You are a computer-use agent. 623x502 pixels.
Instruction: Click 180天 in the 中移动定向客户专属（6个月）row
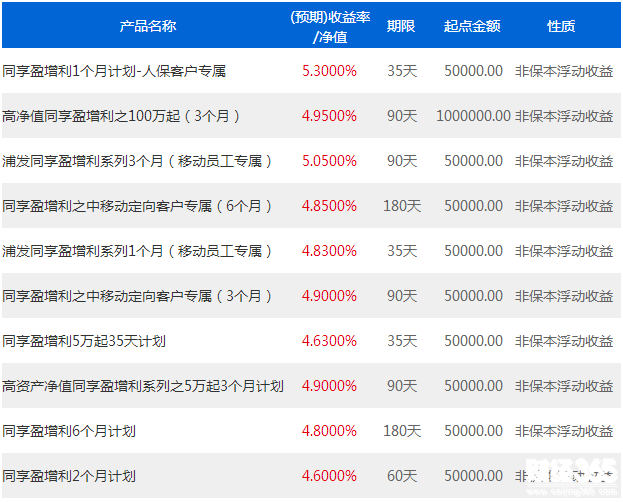click(402, 206)
